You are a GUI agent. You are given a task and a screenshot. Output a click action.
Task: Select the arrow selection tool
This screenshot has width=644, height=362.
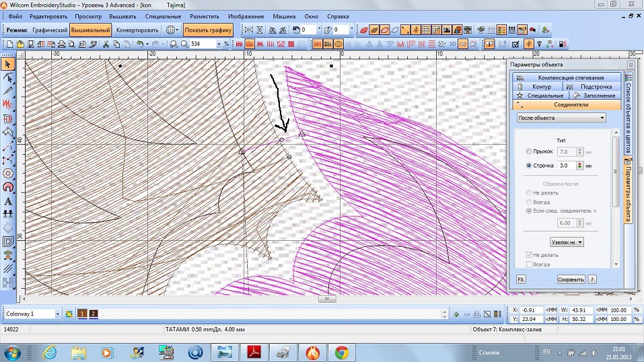pyautogui.click(x=8, y=64)
